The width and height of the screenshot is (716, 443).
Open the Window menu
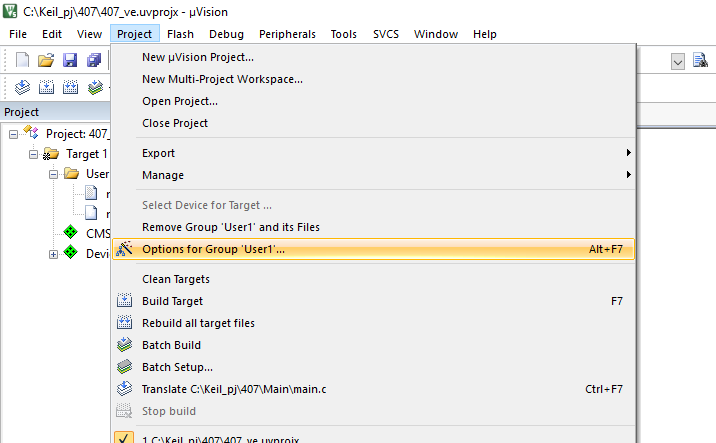436,34
